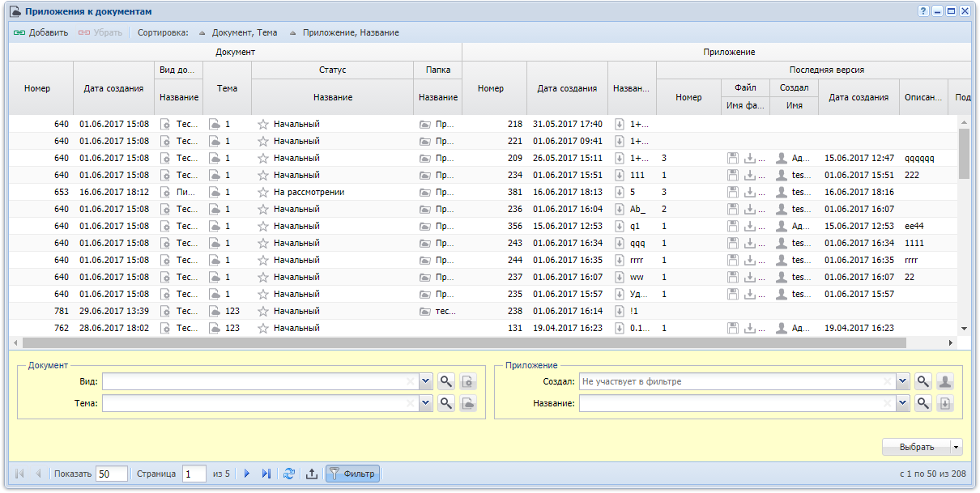Click the attachment icon button beside Название filter

[945, 402]
